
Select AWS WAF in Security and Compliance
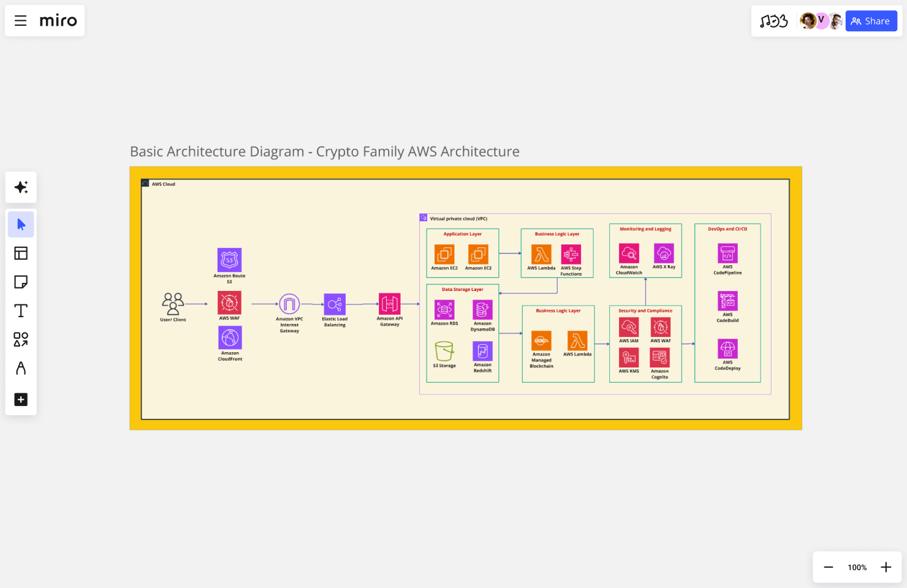(x=660, y=327)
